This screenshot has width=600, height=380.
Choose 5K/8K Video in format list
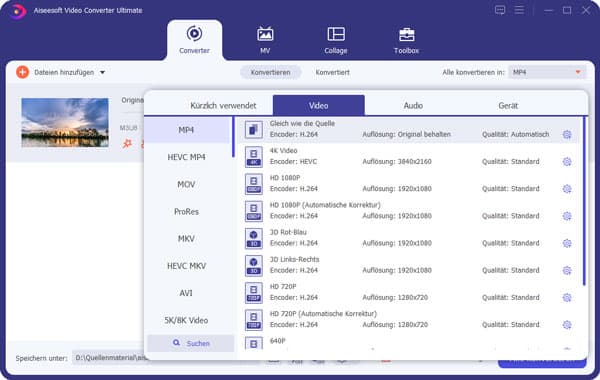click(186, 320)
